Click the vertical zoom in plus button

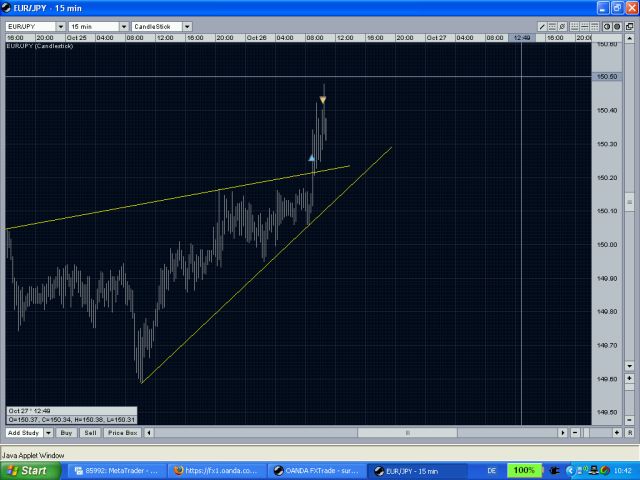[629, 378]
